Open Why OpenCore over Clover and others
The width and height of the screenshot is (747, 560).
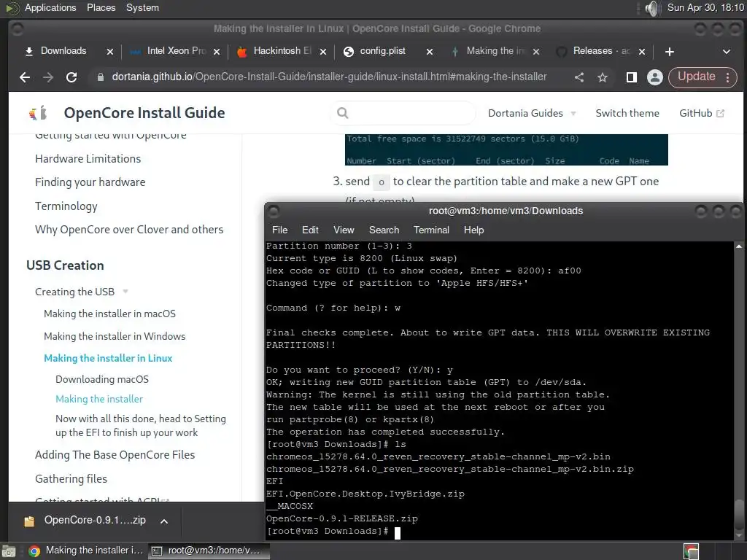(129, 230)
